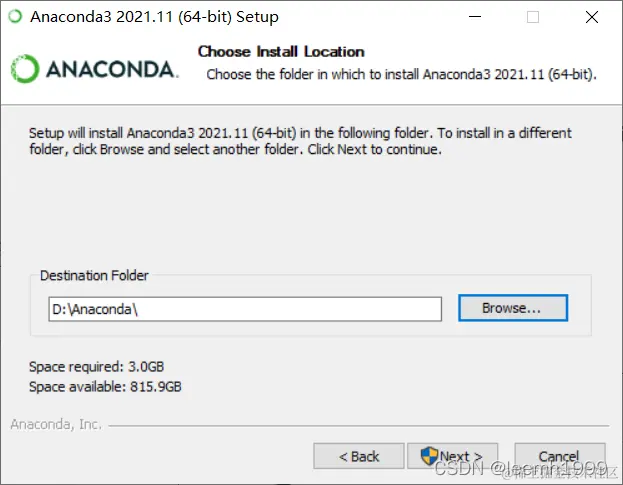Minimize the Anaconda3 Setup window
Viewport: 623px width, 485px height.
tap(475, 17)
